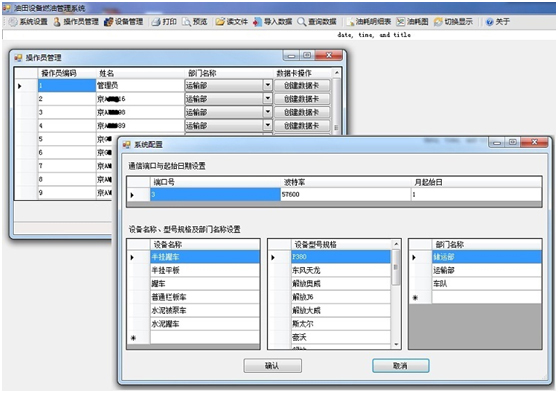Click 取消 button in 系统配置 dialog

pos(401,366)
